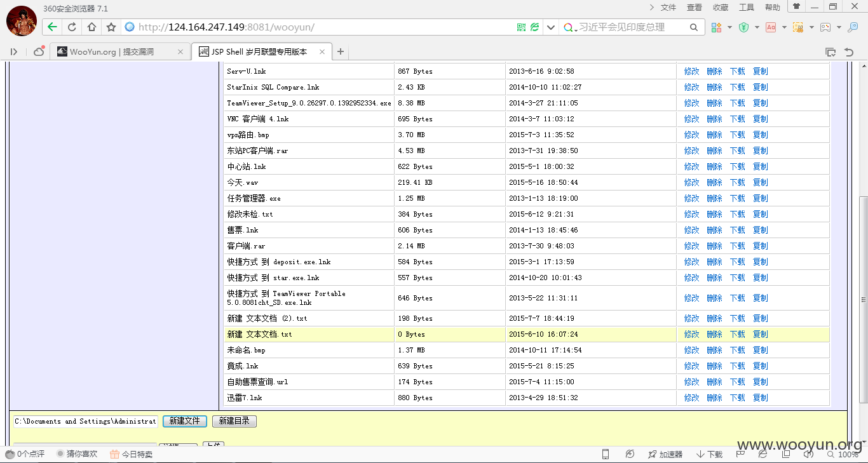
Task: Click 删除 for 迅雷7.lnk row
Action: 714,398
